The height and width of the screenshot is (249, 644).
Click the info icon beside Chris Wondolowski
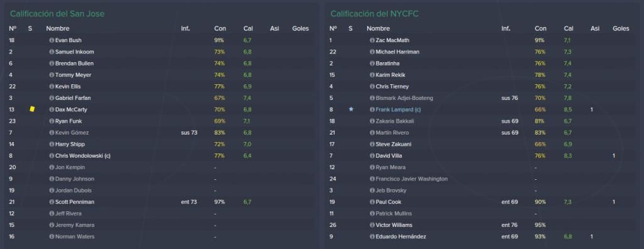tap(52, 156)
